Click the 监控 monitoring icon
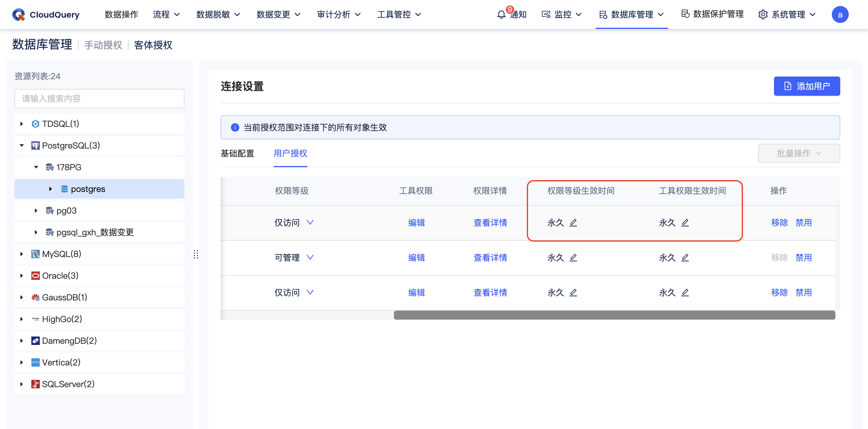 [x=546, y=14]
